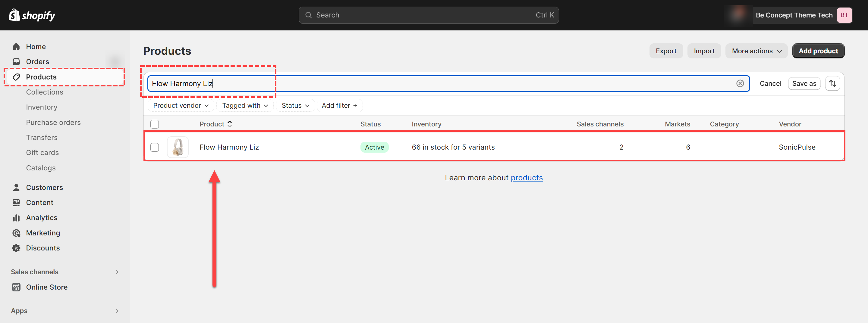Check the Flow Harmony Liz row checkbox

(x=155, y=147)
